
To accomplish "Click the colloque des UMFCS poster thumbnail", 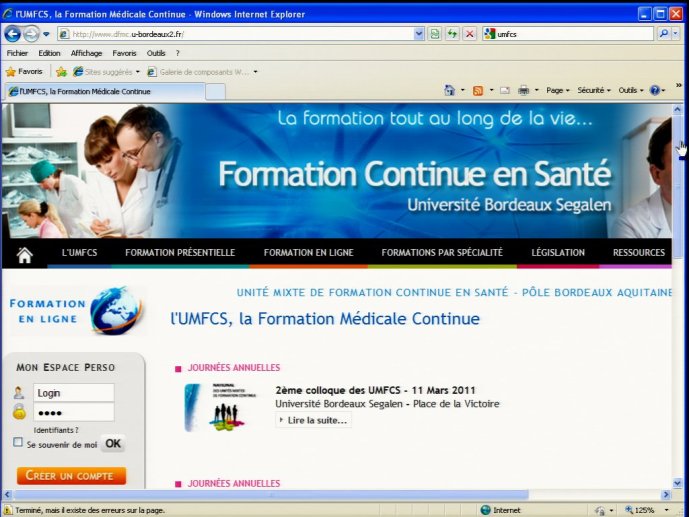I will tap(220, 408).
